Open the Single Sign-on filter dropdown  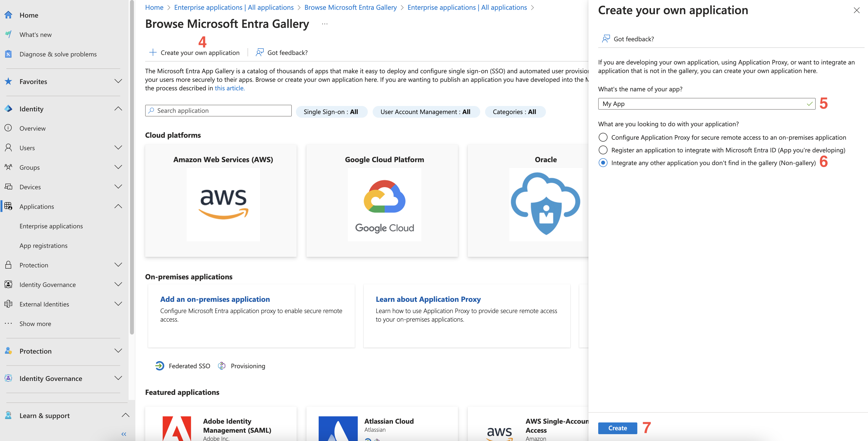(x=331, y=112)
